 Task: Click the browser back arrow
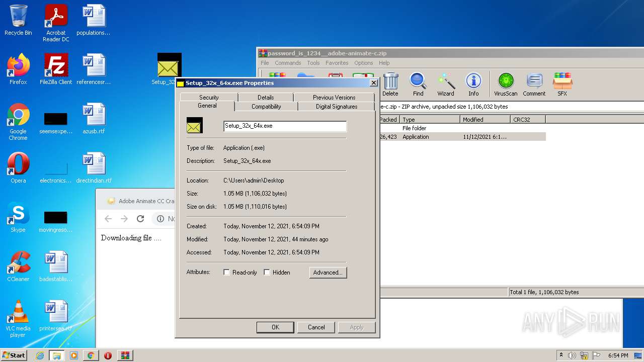click(x=108, y=219)
